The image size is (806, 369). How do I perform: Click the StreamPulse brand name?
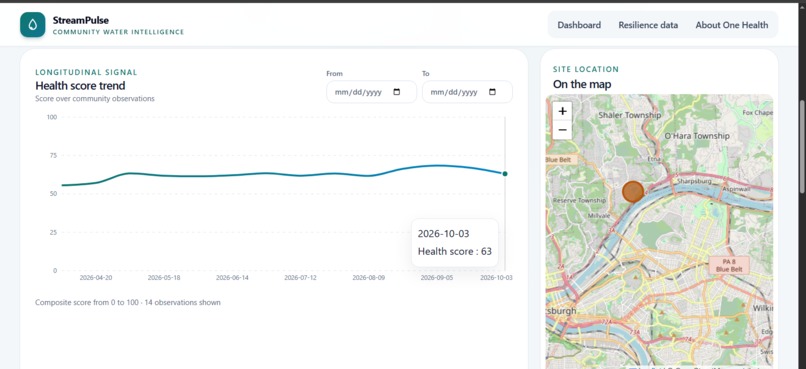coord(80,21)
